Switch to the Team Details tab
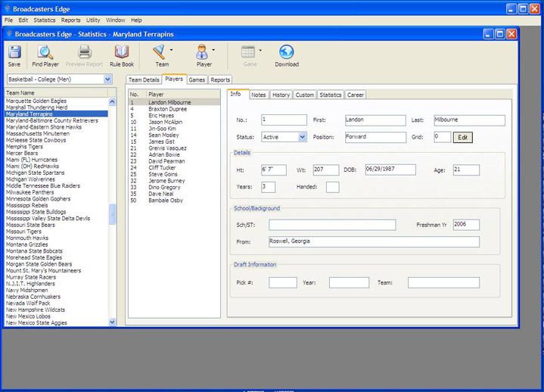The image size is (544, 392). 144,79
